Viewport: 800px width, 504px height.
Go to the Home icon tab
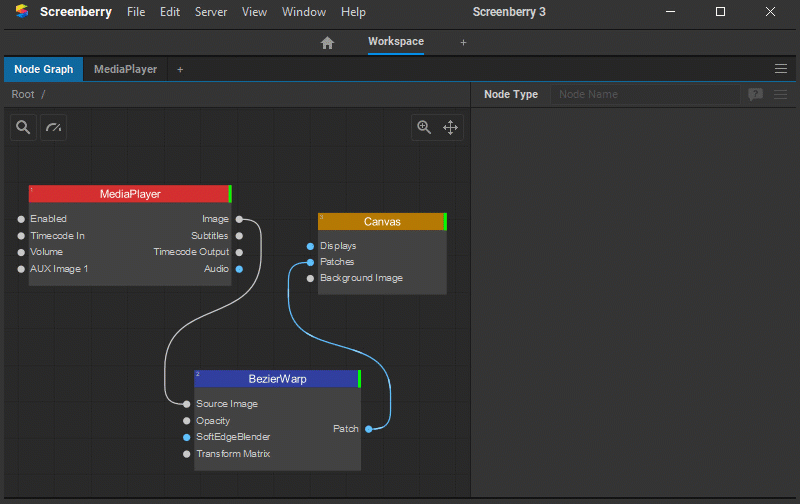328,42
